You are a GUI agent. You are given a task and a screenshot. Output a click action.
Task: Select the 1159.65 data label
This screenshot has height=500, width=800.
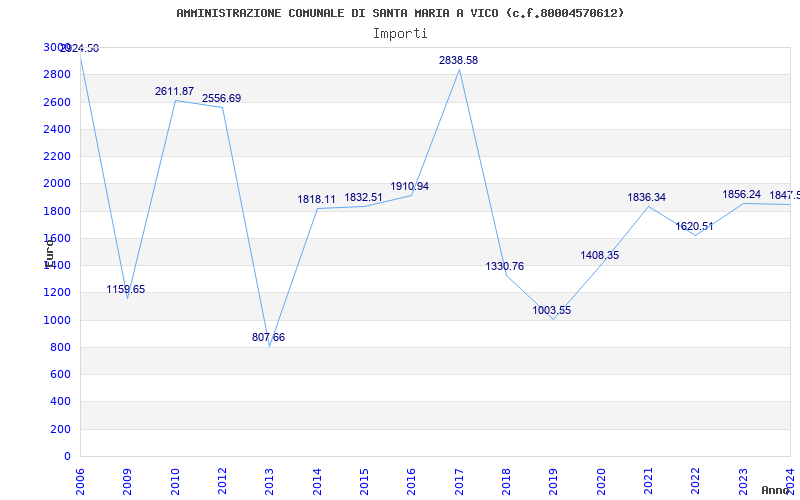(126, 289)
